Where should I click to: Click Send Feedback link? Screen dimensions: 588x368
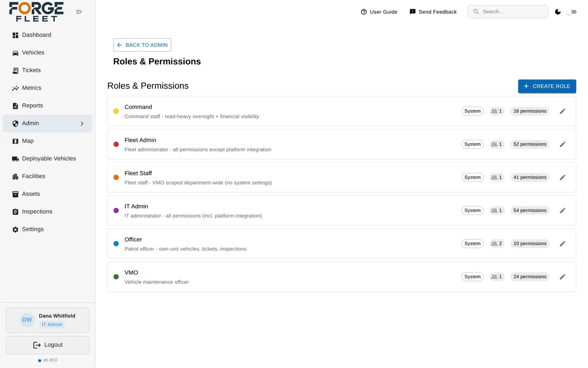click(433, 12)
